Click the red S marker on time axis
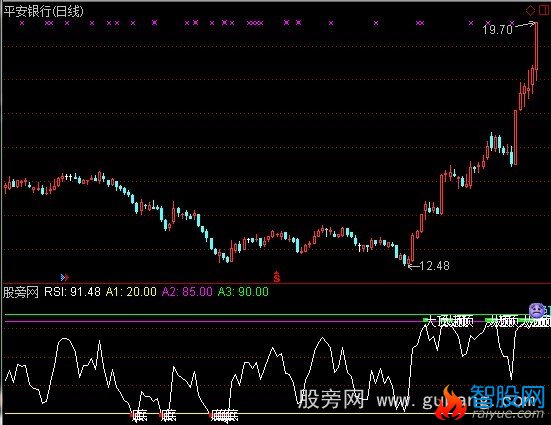Image resolution: width=551 pixels, height=425 pixels. (x=277, y=277)
